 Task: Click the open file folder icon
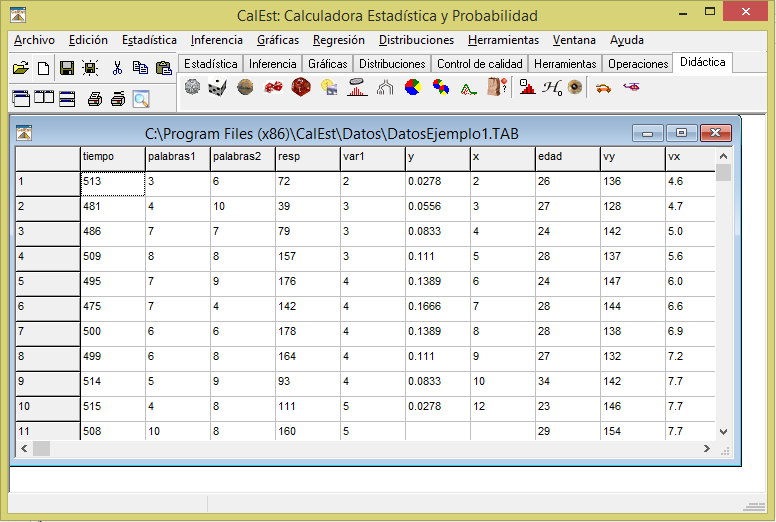point(21,68)
